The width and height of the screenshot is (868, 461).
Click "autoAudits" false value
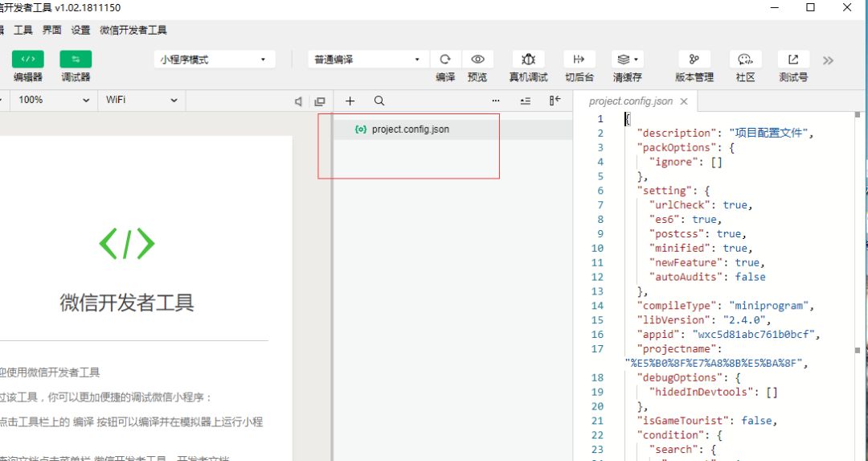[x=750, y=277]
